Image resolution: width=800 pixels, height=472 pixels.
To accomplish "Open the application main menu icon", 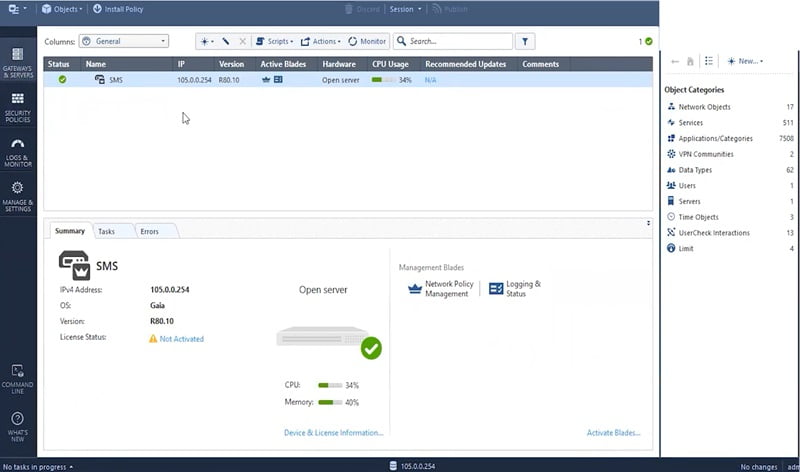I will click(17, 9).
